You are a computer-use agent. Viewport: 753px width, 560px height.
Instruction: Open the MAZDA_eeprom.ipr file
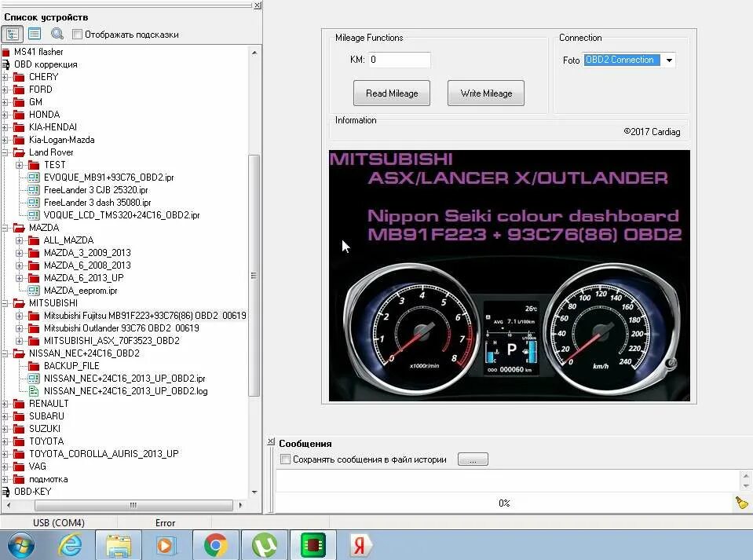point(80,291)
